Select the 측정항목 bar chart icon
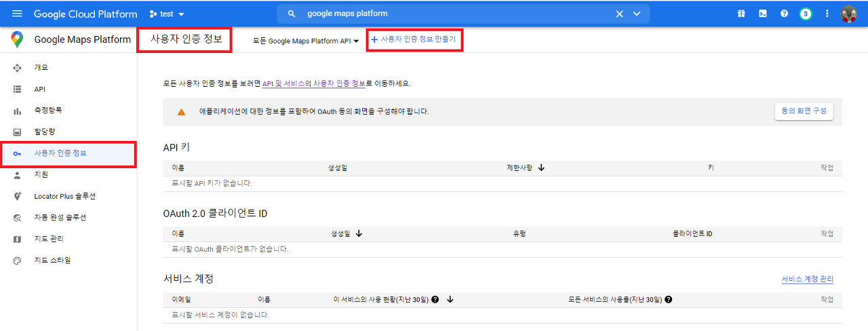868x331 pixels. [18, 110]
